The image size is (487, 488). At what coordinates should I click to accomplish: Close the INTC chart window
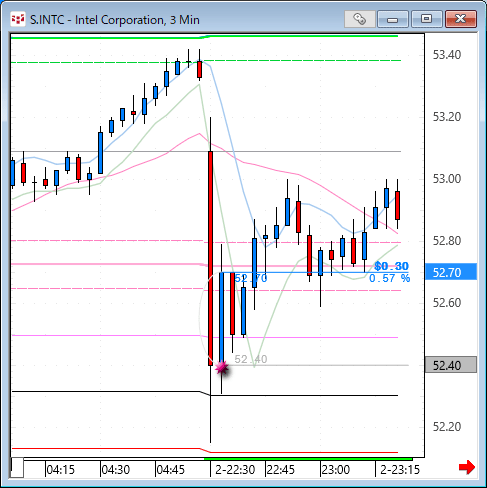461,19
